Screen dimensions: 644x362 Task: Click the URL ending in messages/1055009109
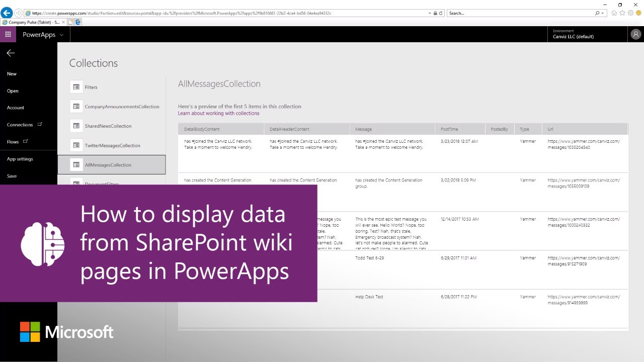pos(584,183)
